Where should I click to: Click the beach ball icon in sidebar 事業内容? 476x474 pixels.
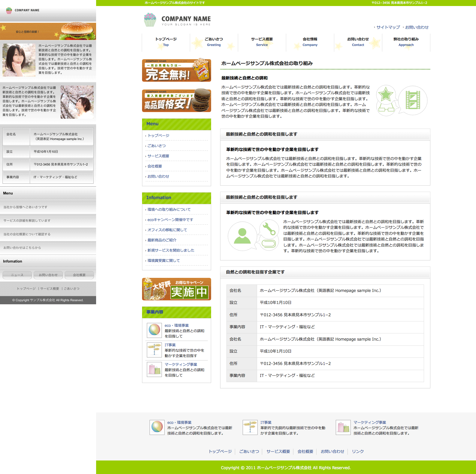coord(154,330)
